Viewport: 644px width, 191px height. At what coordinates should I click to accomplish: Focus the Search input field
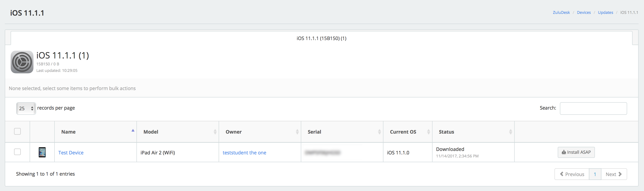coord(593,108)
